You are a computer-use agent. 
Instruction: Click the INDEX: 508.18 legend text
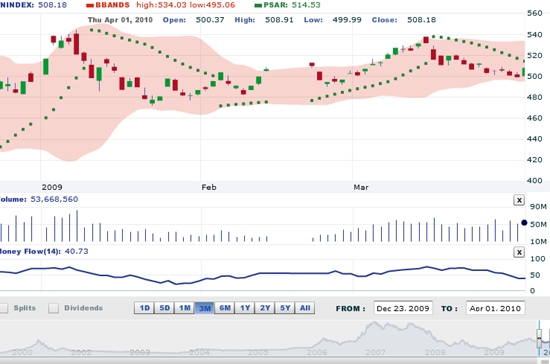coord(33,5)
